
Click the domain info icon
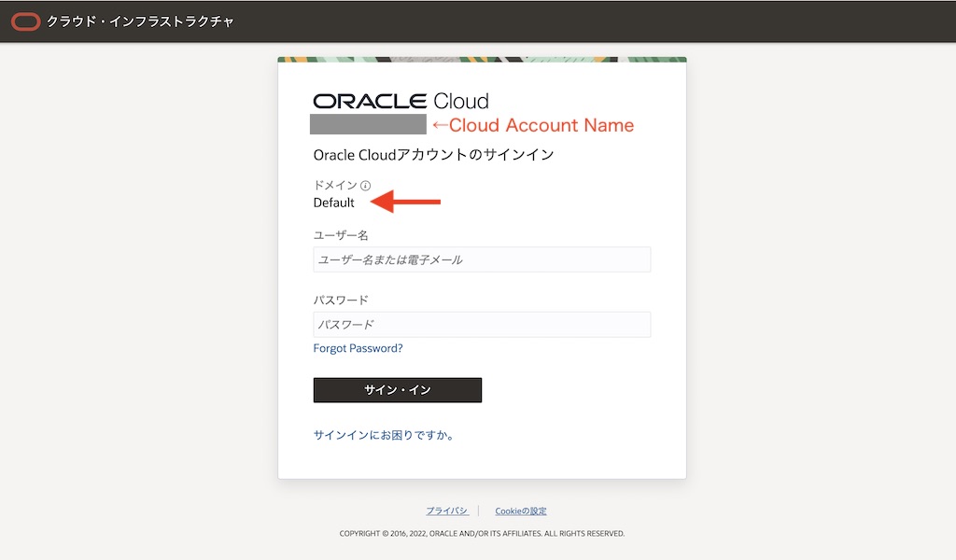pos(365,186)
